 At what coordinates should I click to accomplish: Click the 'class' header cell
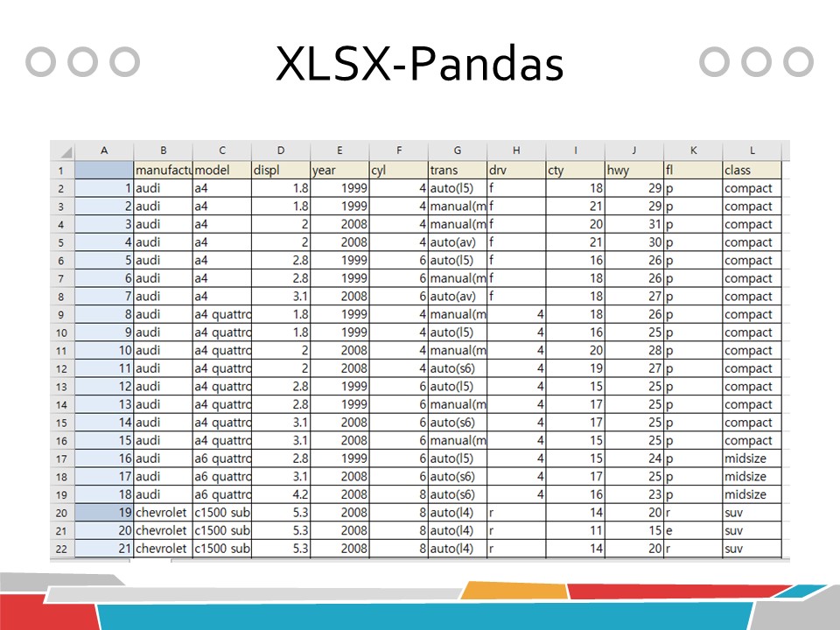(752, 171)
